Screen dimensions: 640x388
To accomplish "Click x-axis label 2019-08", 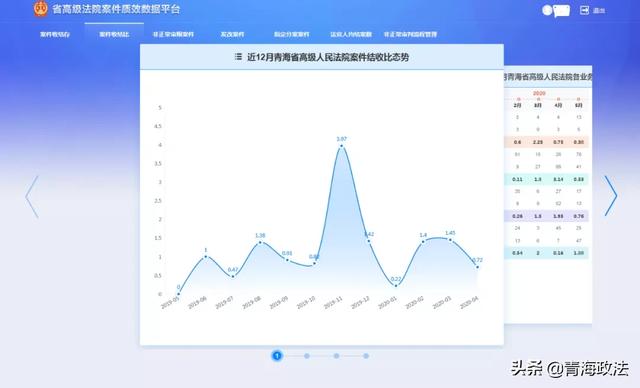I will 251,303.
